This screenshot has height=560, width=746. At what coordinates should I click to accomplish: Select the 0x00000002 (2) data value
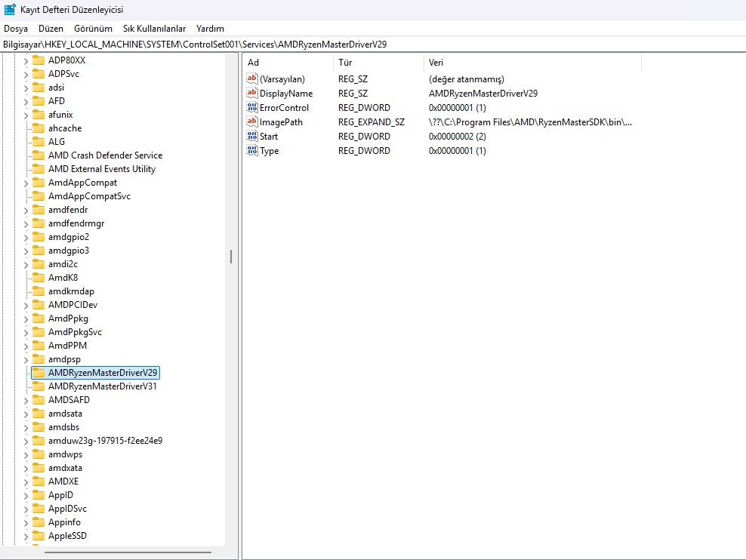click(458, 137)
